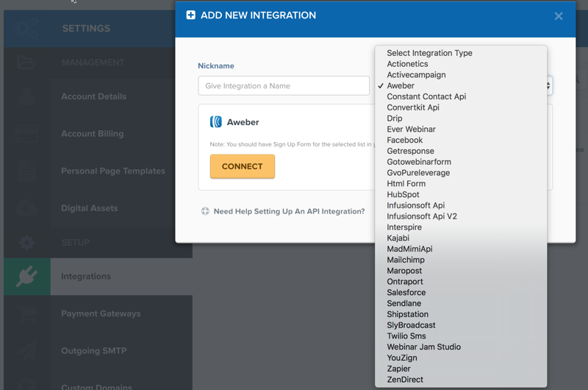Choose Sendlane from the dropdown
The height and width of the screenshot is (390, 588).
pos(461,303)
